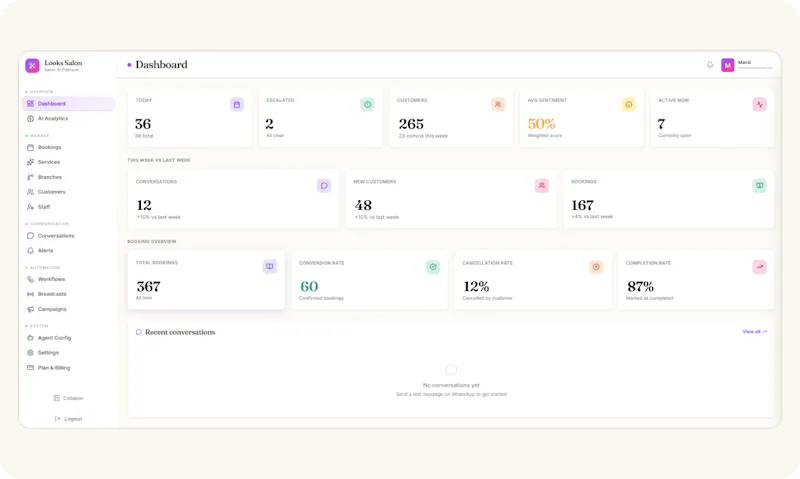
Task: Open Workflows automation page
Action: (68, 279)
